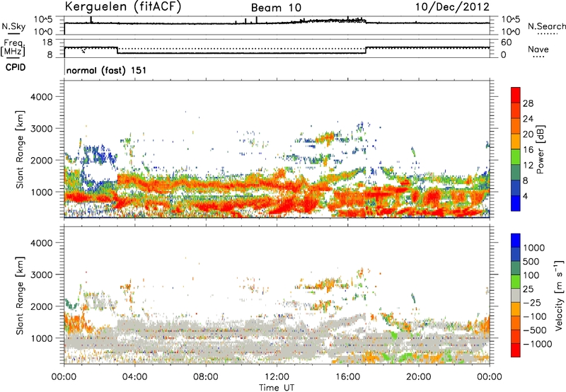The height and width of the screenshot is (392, 566).
Task: Click the "16" Power colorbar label
Action: [x=528, y=150]
